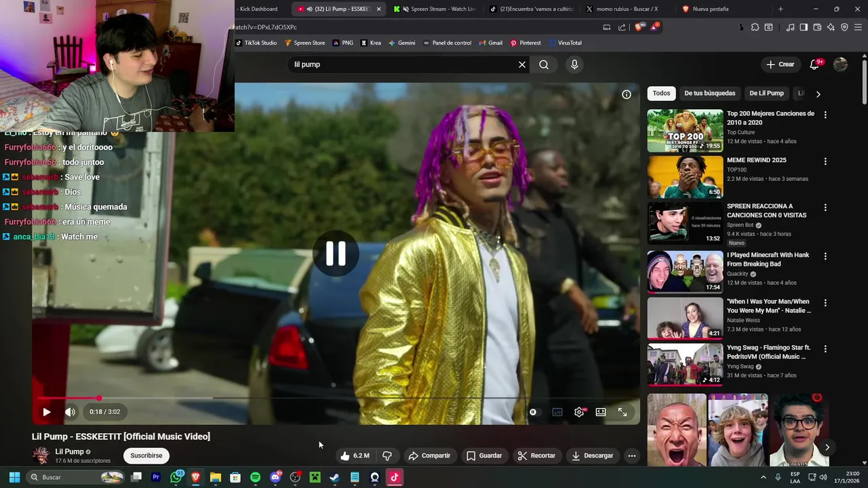Start voice search with the microphone
The image size is (868, 488).
[x=574, y=64]
